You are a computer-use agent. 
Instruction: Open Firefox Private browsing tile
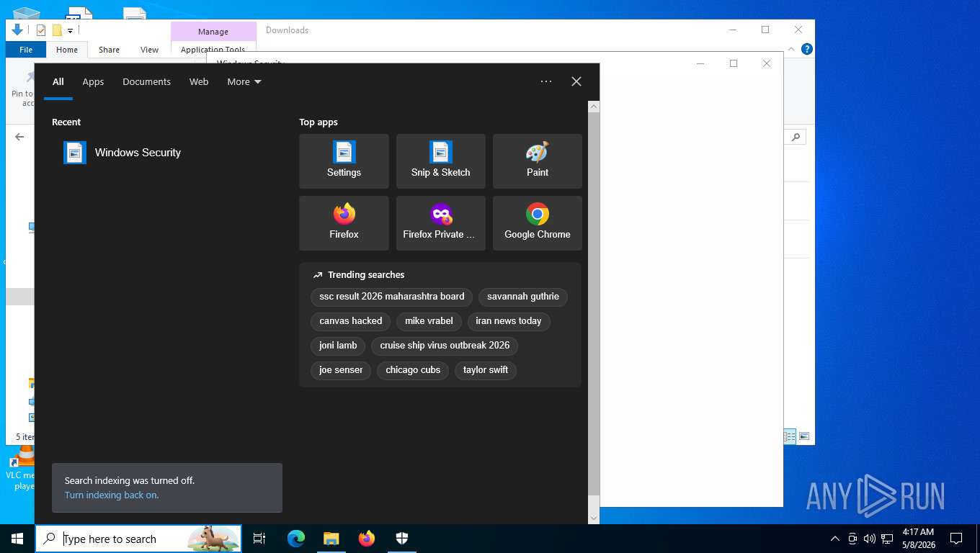[x=440, y=223]
